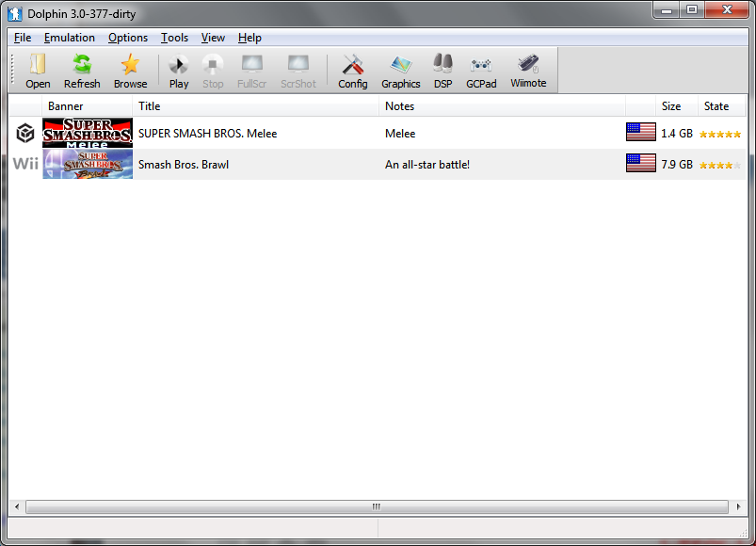
Task: Expand the Options menu
Action: (x=128, y=38)
